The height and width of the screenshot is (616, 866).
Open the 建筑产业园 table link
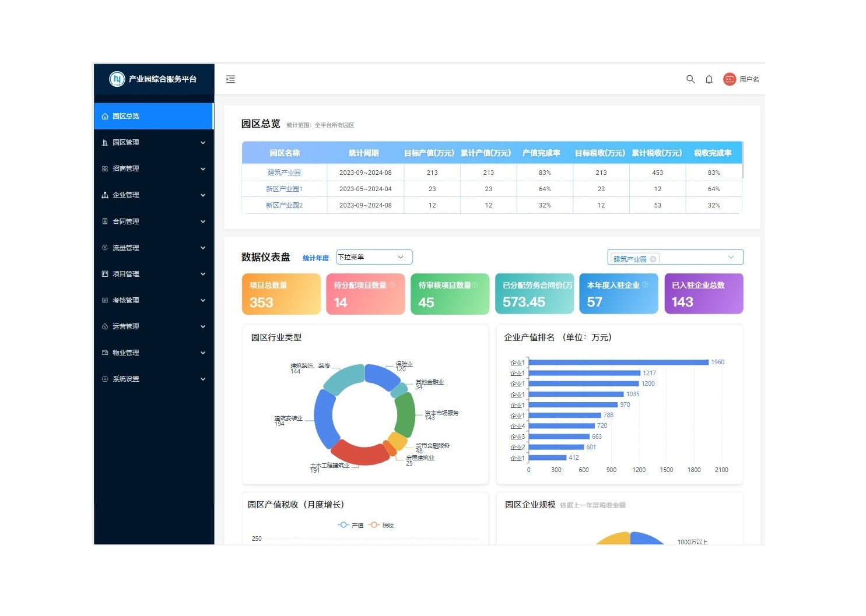pyautogui.click(x=284, y=173)
